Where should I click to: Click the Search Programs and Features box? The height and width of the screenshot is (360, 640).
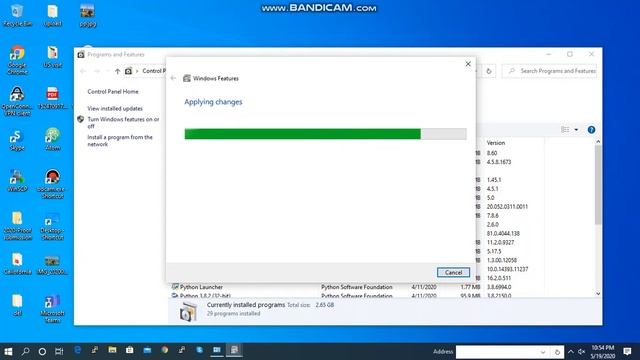pyautogui.click(x=549, y=71)
